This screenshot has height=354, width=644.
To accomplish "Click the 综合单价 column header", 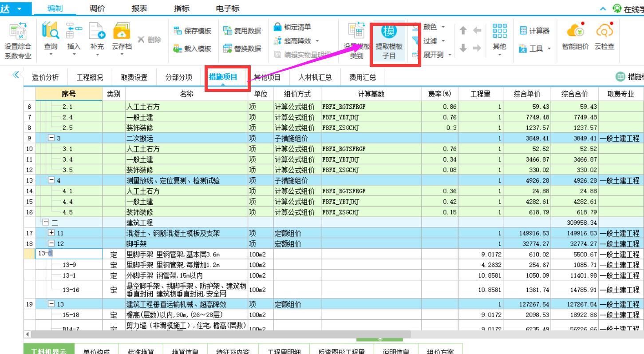I will coord(527,94).
